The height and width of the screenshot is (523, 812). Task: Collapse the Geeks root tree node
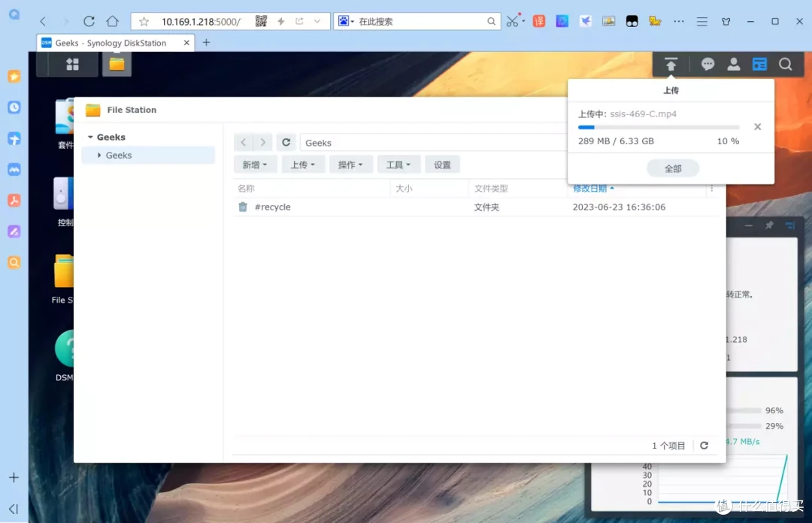click(x=90, y=138)
